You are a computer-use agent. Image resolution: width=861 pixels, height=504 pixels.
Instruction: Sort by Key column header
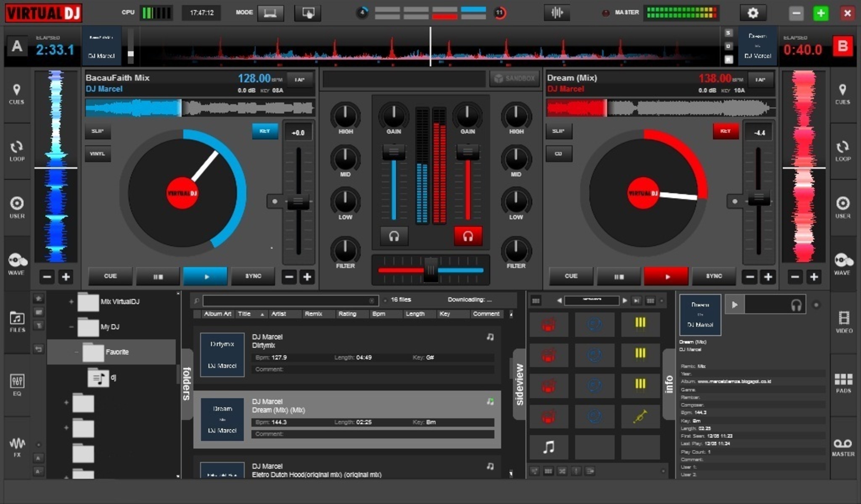point(453,314)
